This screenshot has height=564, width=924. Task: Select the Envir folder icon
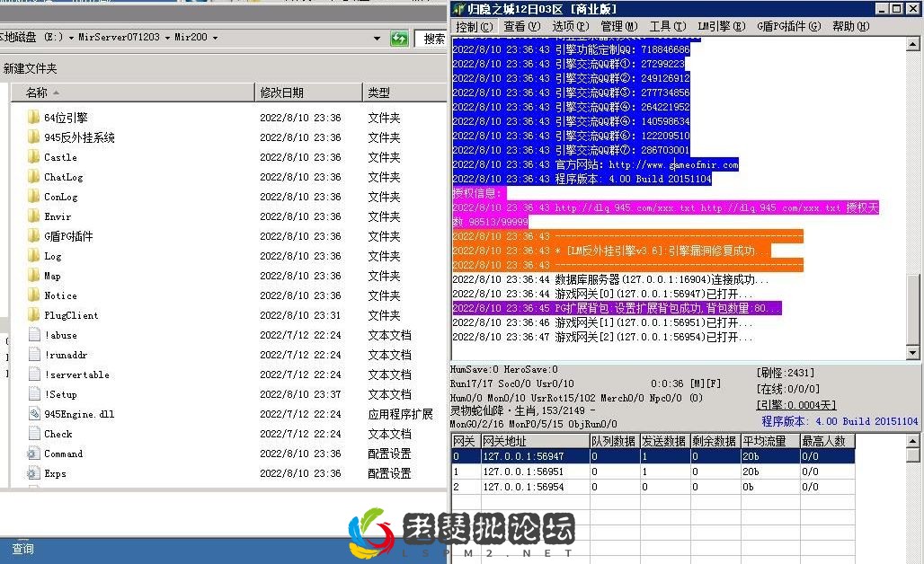(x=33, y=216)
